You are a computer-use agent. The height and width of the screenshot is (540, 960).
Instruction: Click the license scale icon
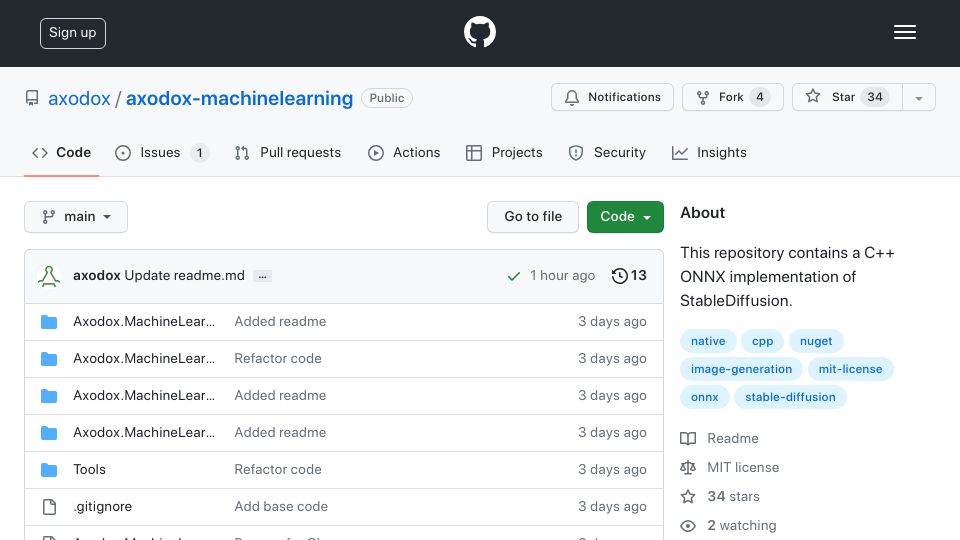tap(688, 468)
